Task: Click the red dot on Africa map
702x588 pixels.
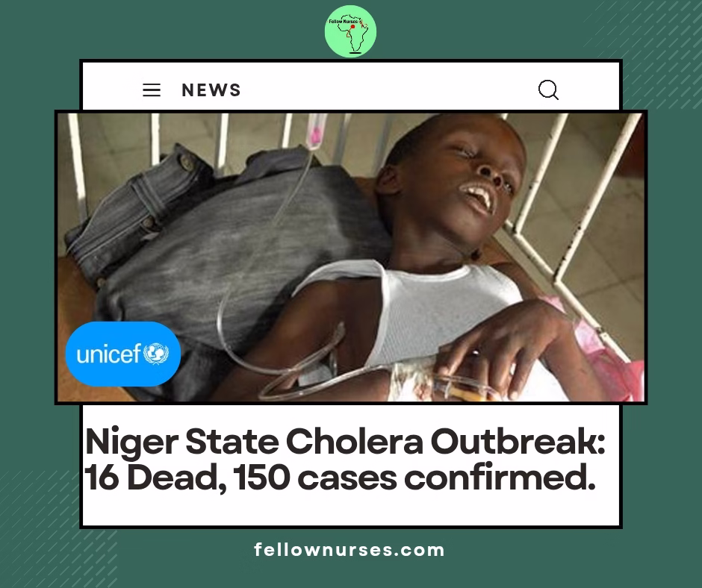Action: point(352,27)
